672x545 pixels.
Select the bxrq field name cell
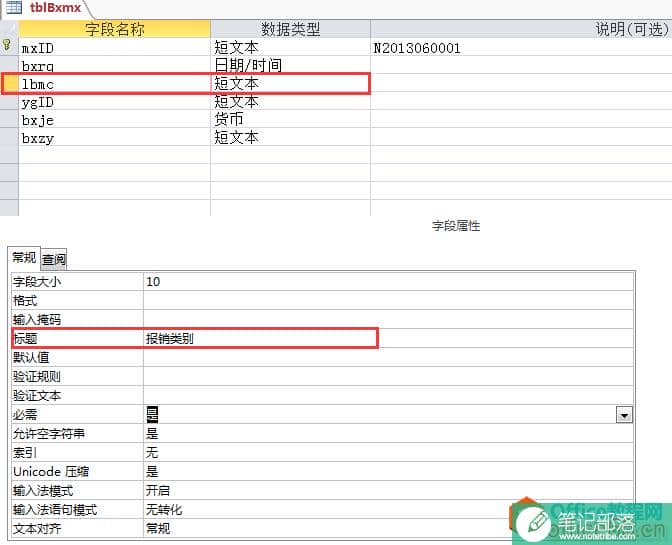tap(114, 66)
